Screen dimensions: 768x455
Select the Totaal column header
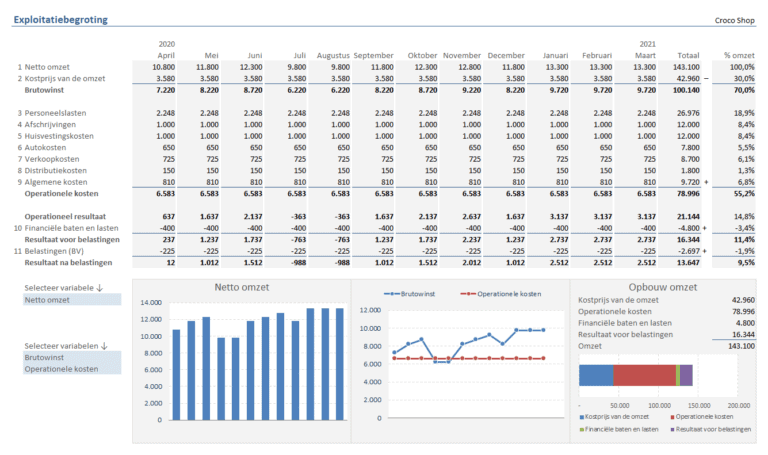click(x=687, y=55)
